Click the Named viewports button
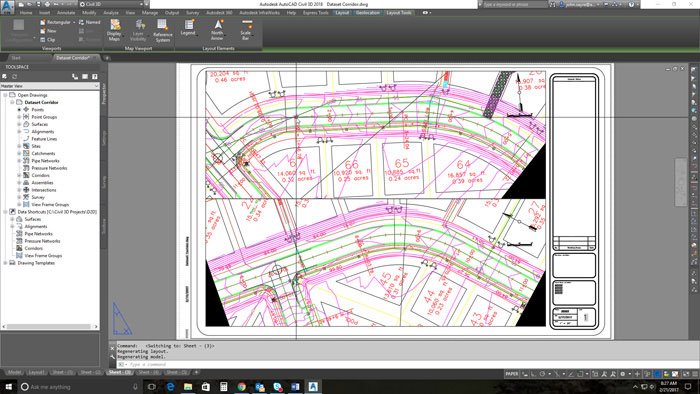 (x=89, y=22)
